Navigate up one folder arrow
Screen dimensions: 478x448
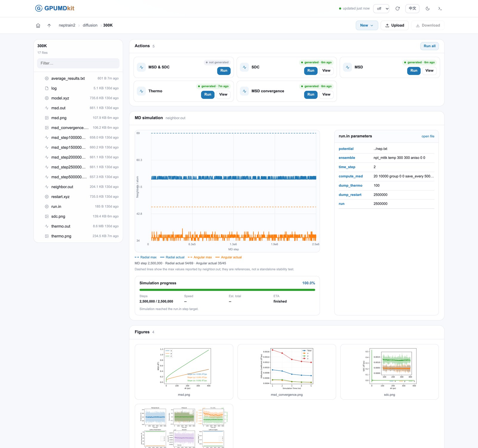click(49, 25)
